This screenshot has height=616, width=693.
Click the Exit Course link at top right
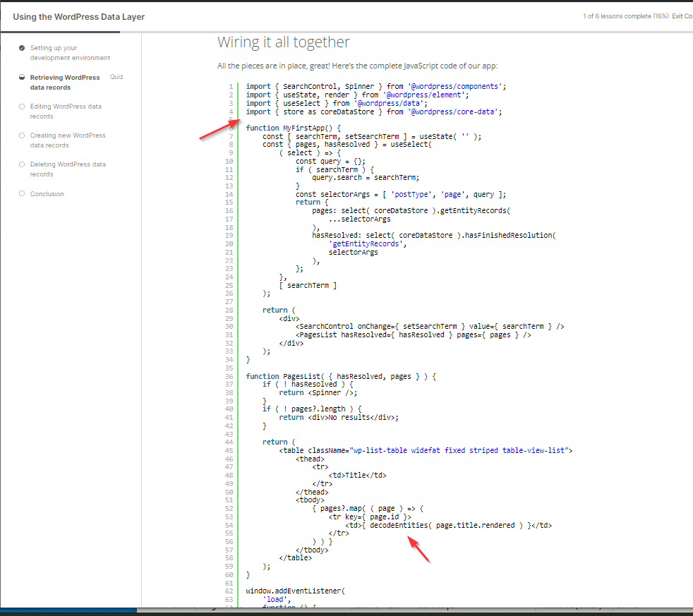click(x=682, y=16)
